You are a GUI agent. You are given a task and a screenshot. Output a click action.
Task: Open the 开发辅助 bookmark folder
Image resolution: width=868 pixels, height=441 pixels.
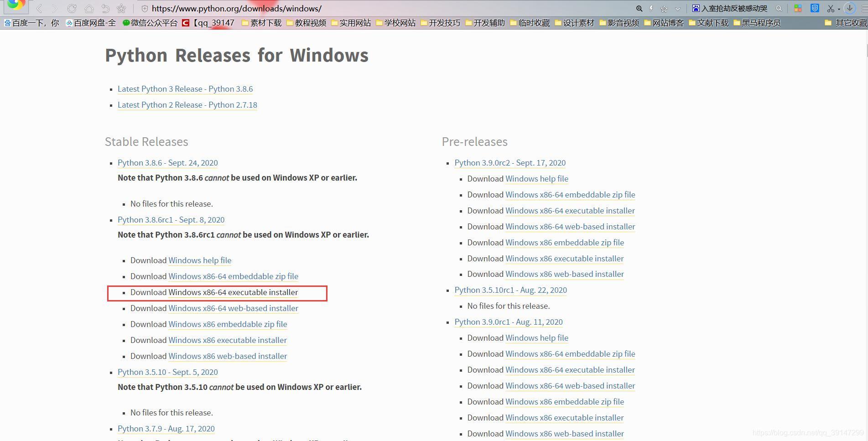tap(485, 23)
